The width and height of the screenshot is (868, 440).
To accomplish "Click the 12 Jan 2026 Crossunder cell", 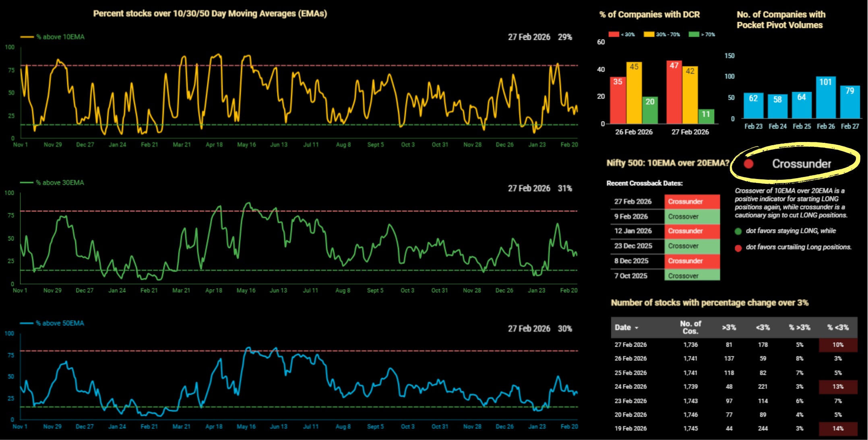I will [x=692, y=231].
